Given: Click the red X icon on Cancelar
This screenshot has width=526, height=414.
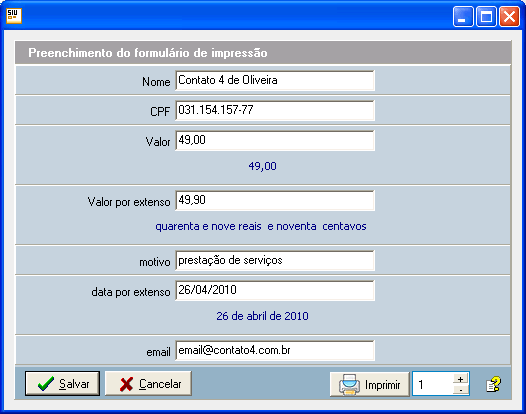Looking at the screenshot, I should pos(126,384).
